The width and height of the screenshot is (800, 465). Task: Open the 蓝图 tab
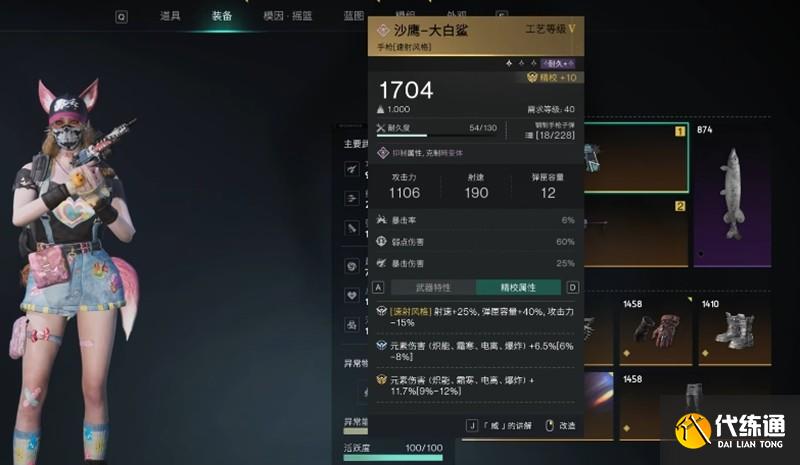point(354,16)
